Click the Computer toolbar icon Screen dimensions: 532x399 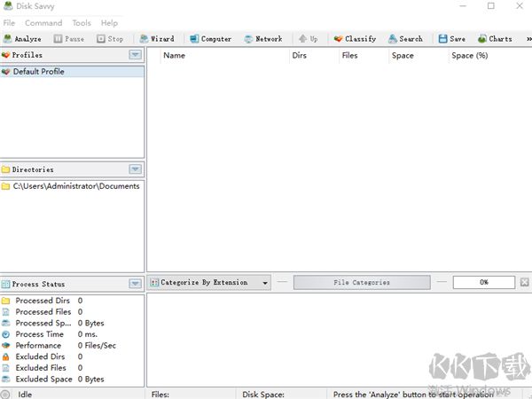pos(210,39)
